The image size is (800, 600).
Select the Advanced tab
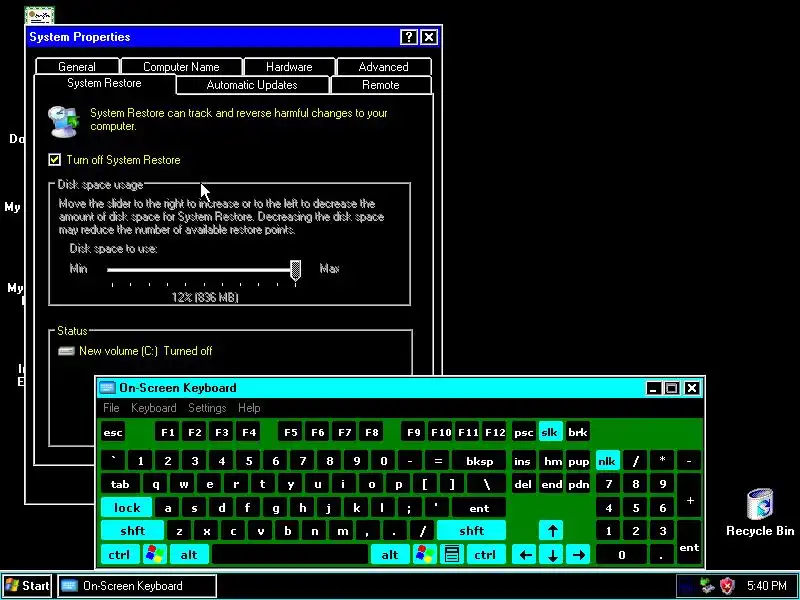click(x=384, y=67)
